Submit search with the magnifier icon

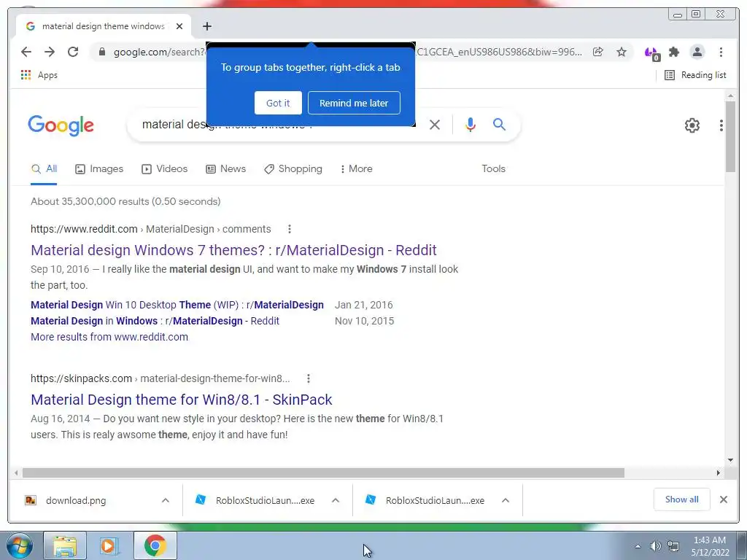[499, 124]
